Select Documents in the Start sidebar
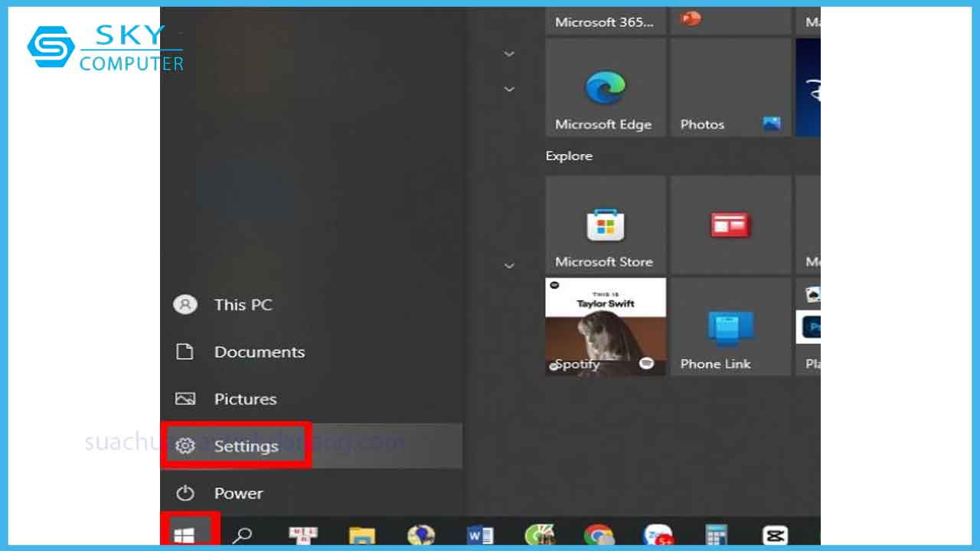Screen dimensions: 980x551 tap(259, 352)
